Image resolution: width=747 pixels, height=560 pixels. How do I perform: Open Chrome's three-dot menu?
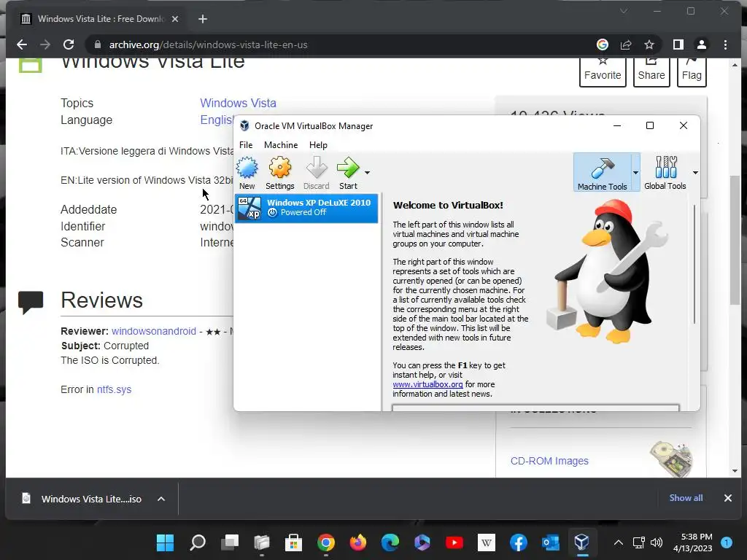(725, 44)
